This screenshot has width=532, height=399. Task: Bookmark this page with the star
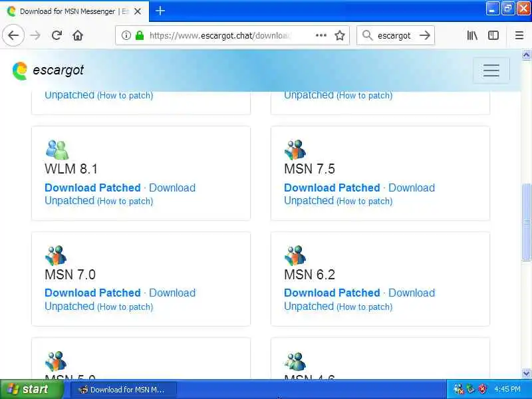(x=340, y=35)
